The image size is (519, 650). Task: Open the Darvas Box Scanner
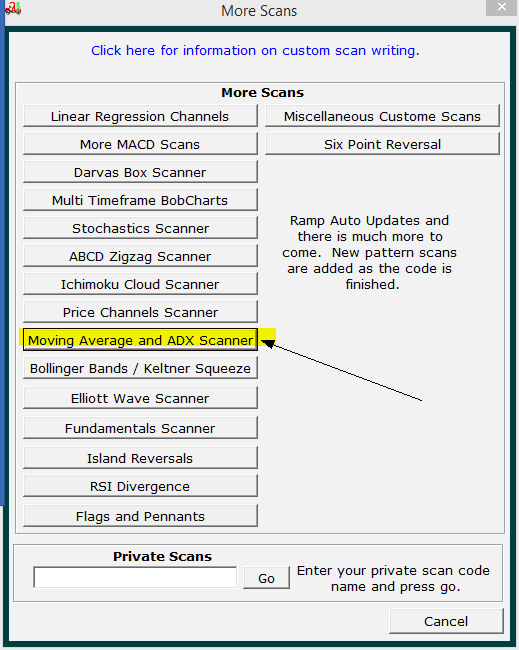140,172
